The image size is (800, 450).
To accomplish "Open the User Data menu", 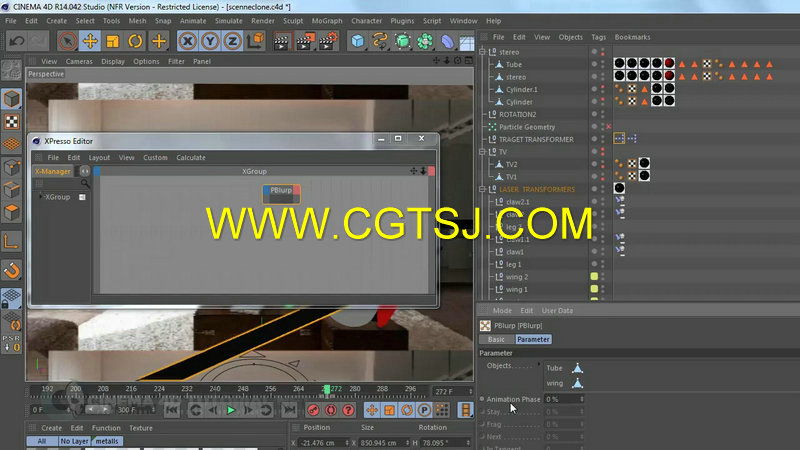I will pos(557,311).
